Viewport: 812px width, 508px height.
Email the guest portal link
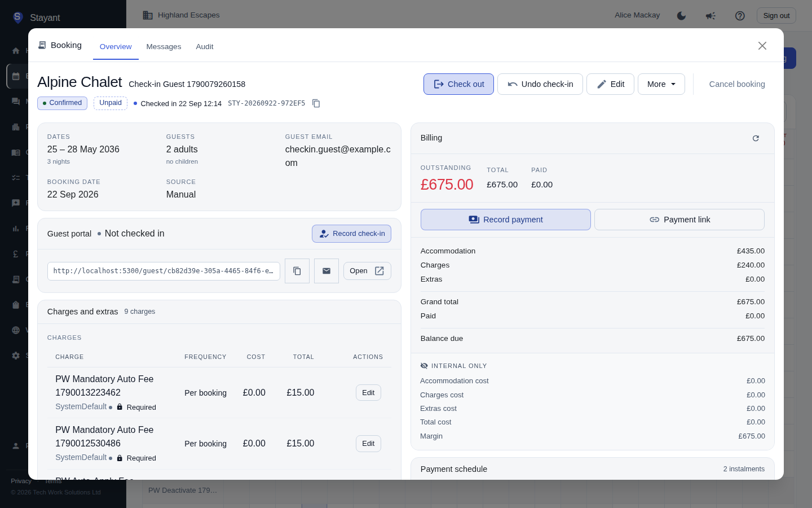point(326,271)
